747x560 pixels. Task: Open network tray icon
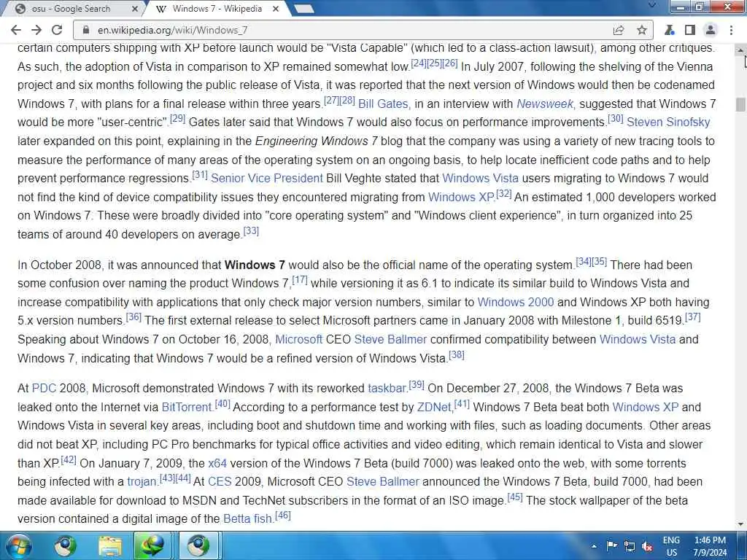tap(630, 546)
